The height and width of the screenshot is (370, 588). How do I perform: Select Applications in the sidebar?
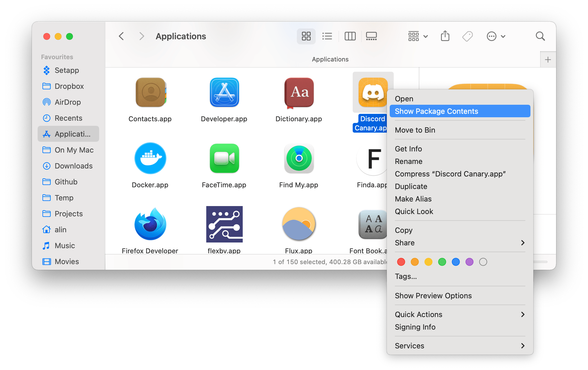point(68,134)
